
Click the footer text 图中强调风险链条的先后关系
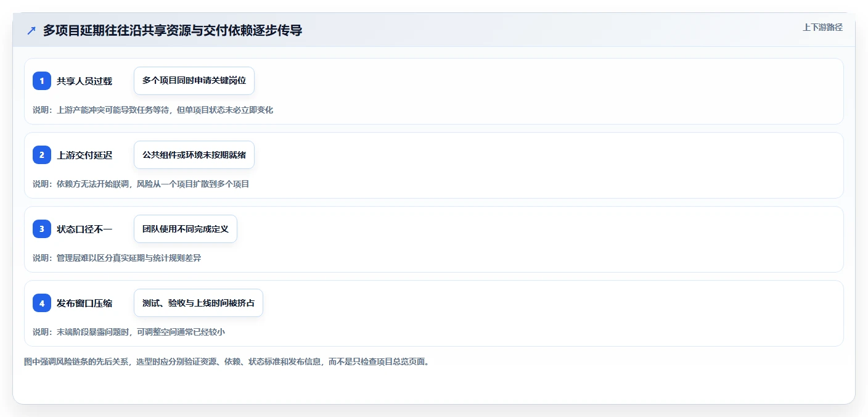227,361
